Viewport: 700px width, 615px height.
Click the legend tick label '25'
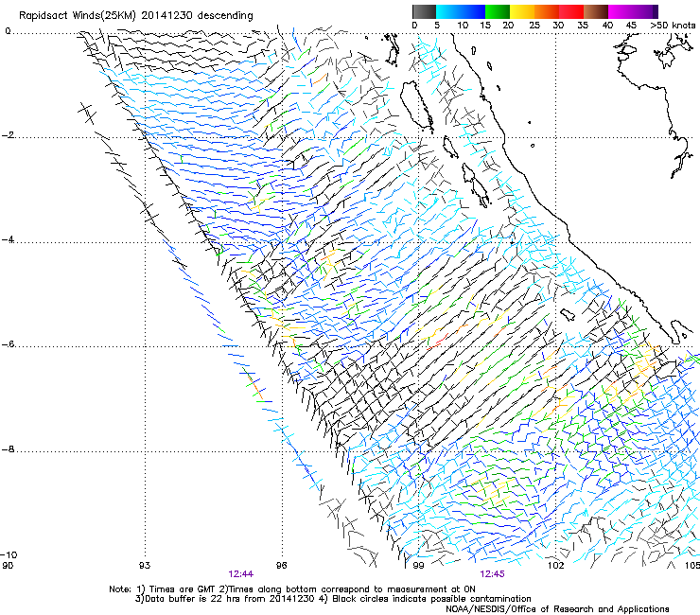coord(534,26)
